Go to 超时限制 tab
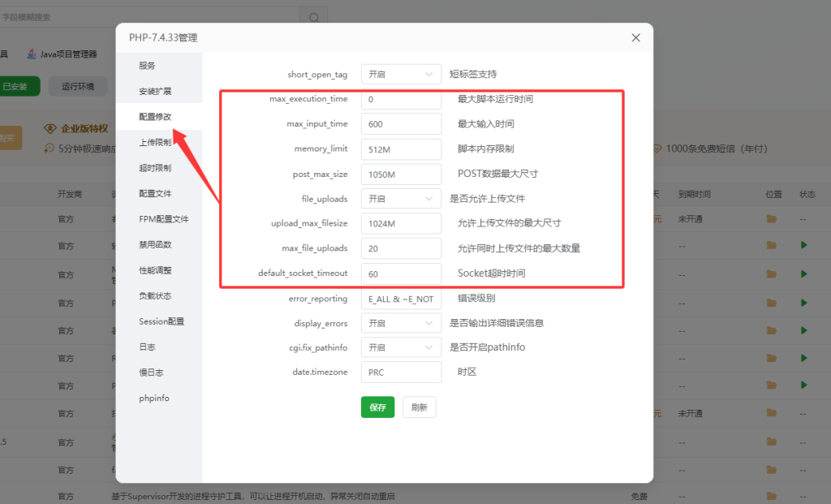This screenshot has height=504, width=831. pos(159,167)
